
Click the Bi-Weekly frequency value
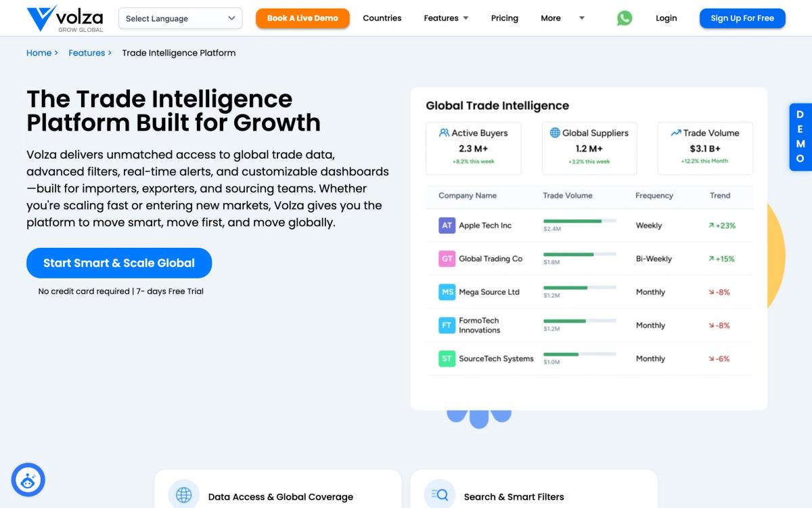click(x=654, y=259)
